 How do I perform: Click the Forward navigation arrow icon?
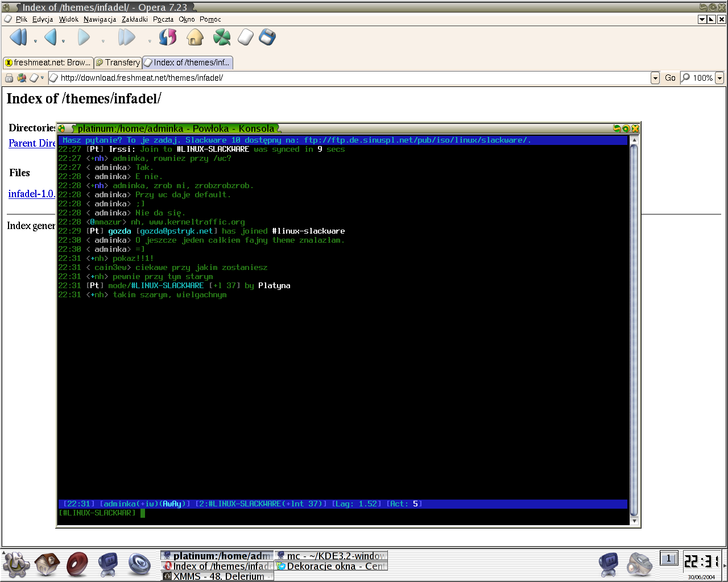(84, 38)
